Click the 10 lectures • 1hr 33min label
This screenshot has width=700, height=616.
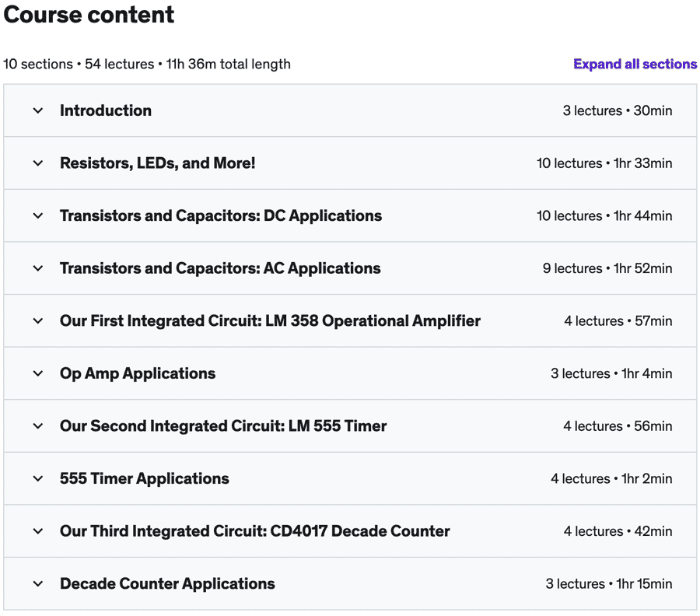604,163
